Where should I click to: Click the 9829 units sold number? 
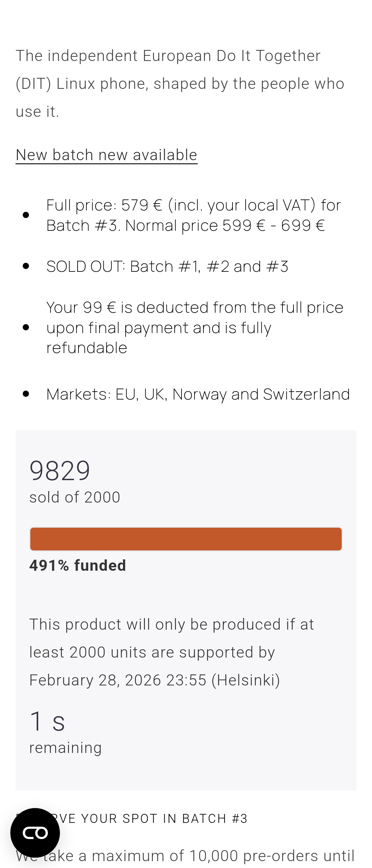point(60,471)
